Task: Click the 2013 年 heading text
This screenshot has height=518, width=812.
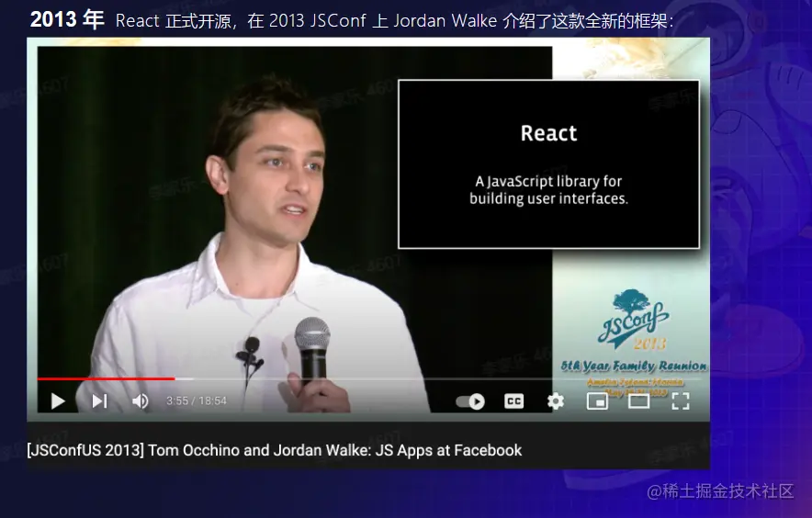Action: point(67,19)
